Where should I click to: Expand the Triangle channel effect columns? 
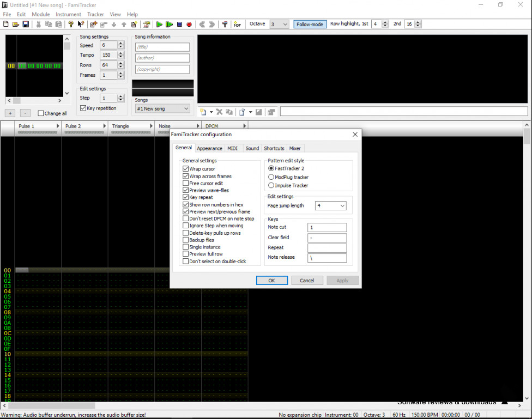(152, 126)
